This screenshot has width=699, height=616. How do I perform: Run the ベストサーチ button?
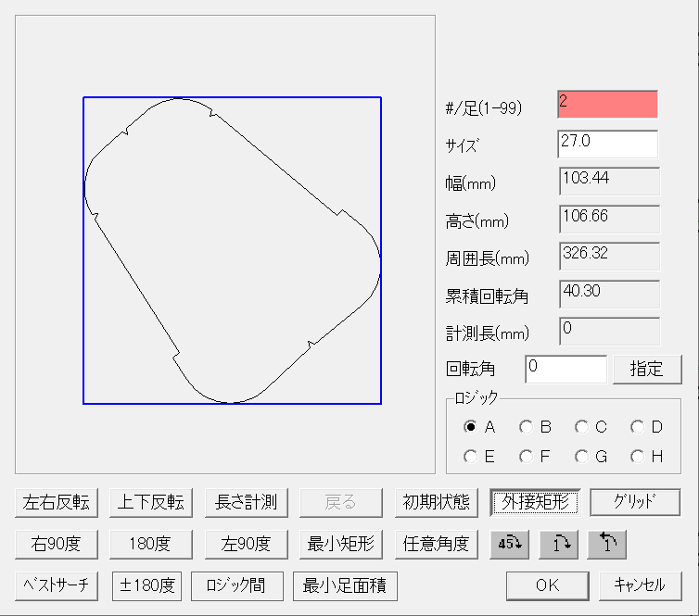coord(57,585)
